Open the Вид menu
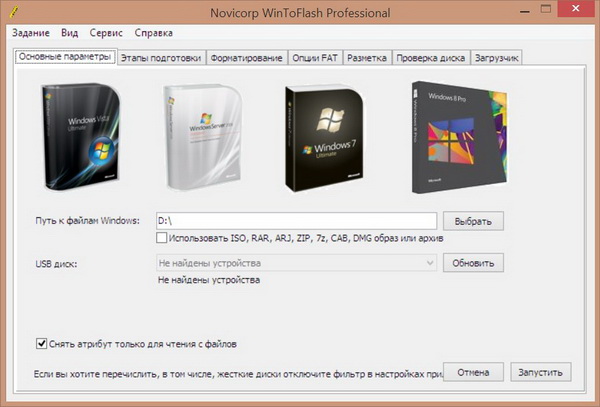The height and width of the screenshot is (407, 600). pyautogui.click(x=70, y=33)
